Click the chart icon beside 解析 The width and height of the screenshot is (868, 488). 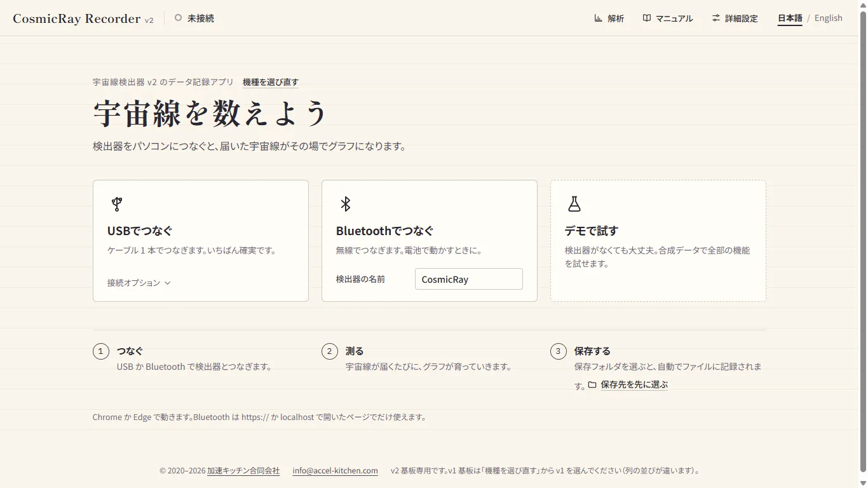click(x=598, y=18)
